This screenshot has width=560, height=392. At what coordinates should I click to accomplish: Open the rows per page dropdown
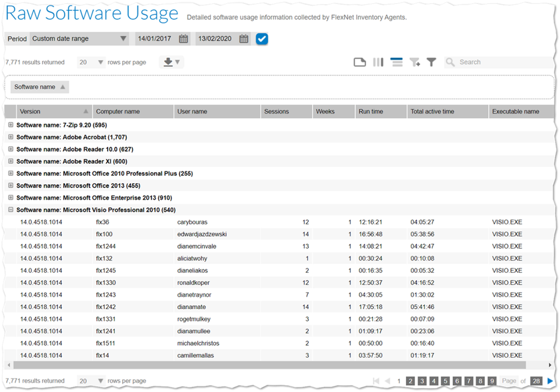(100, 62)
